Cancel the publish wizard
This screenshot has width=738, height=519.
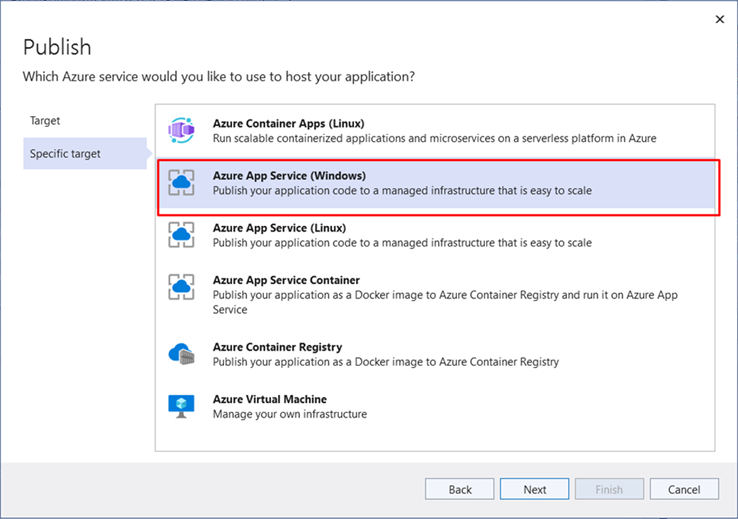(x=684, y=489)
